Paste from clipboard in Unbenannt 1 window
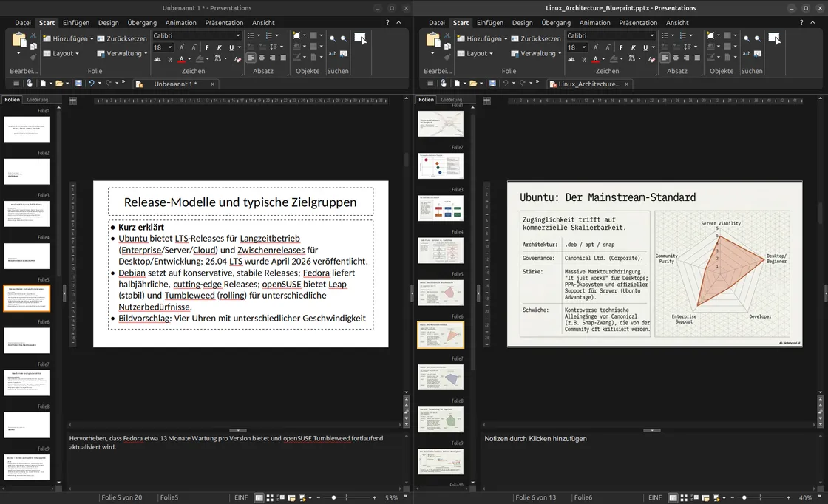The image size is (828, 504). click(19, 40)
